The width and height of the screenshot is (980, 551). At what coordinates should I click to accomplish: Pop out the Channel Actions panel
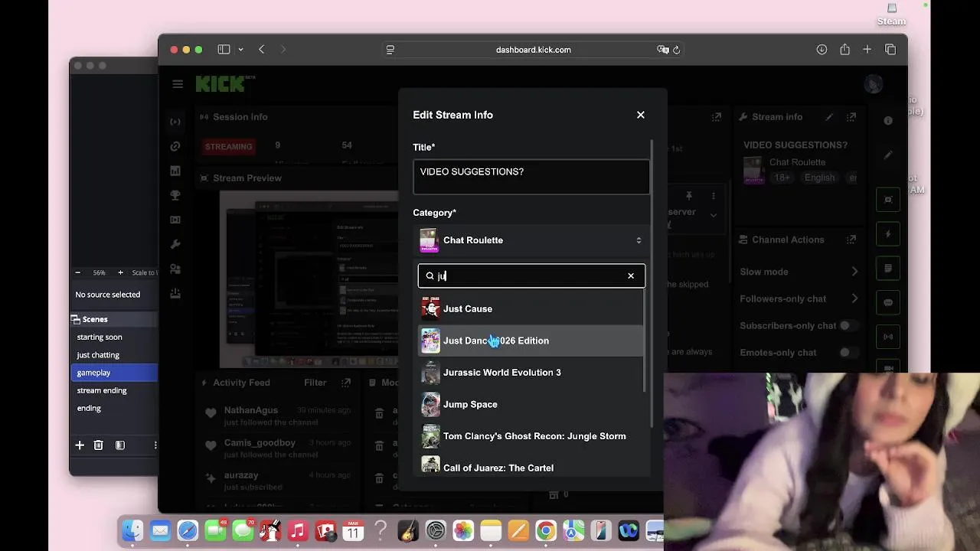point(851,240)
